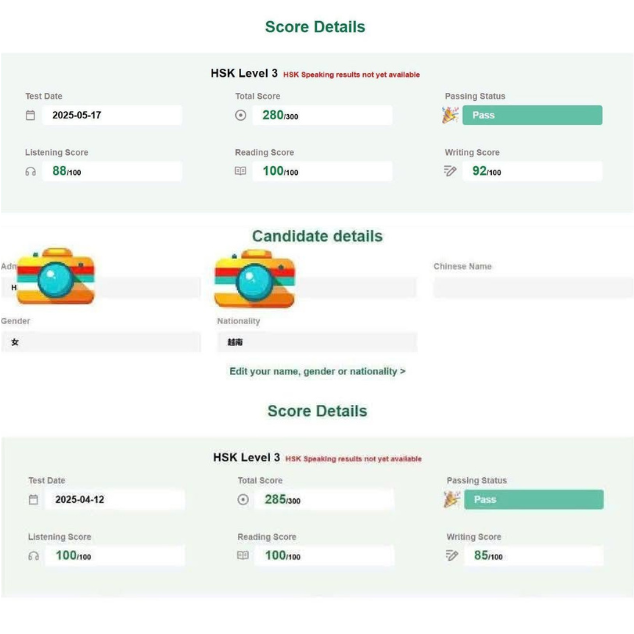The image size is (634, 634).
Task: Click the green Pass button in top panel
Action: (x=533, y=115)
